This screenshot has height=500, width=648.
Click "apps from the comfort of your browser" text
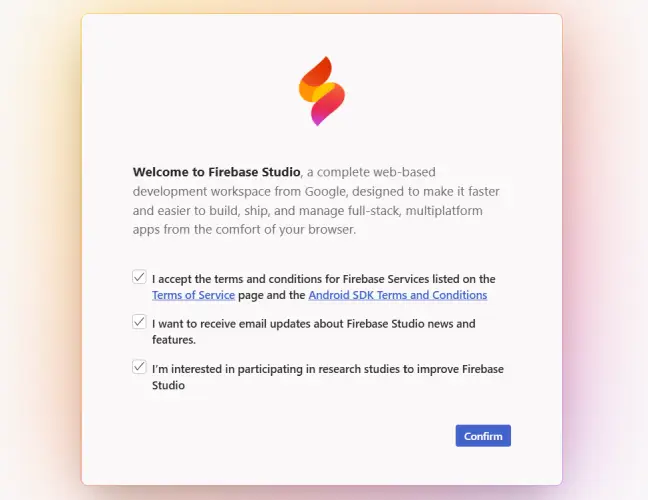[x=244, y=229]
